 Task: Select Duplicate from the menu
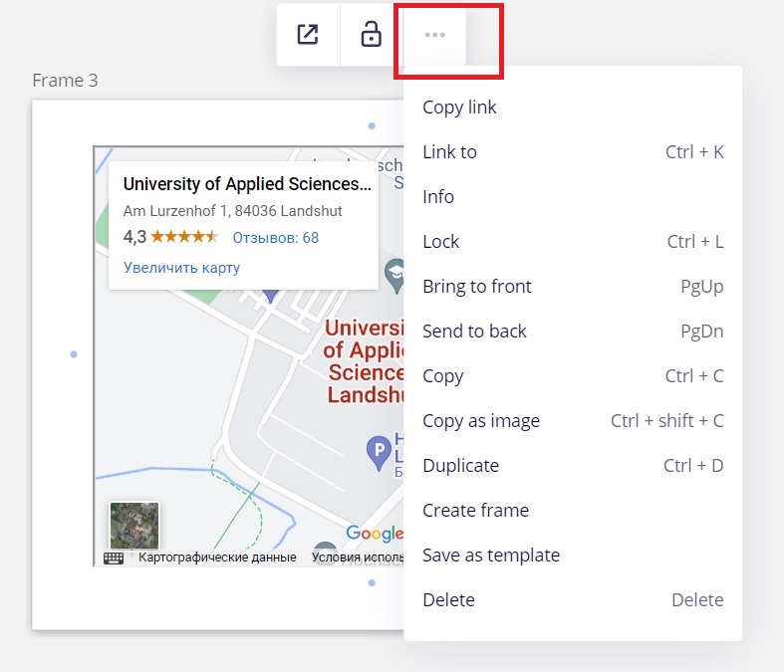(x=573, y=466)
